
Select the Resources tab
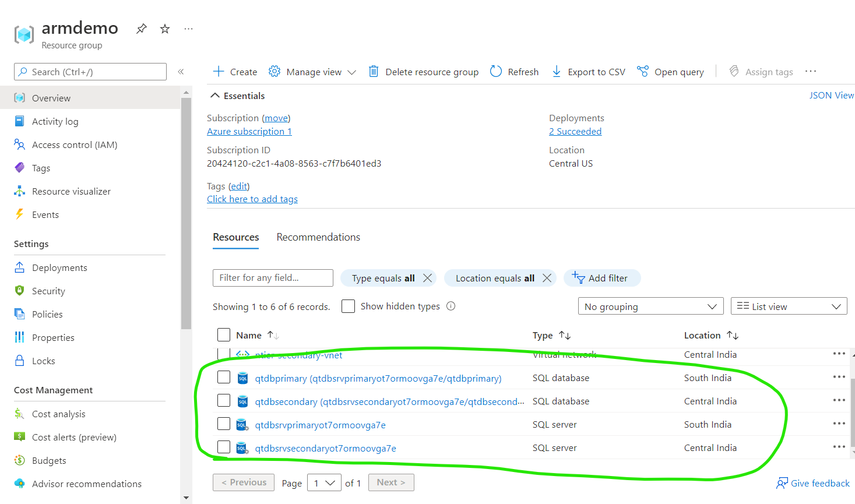pos(235,237)
